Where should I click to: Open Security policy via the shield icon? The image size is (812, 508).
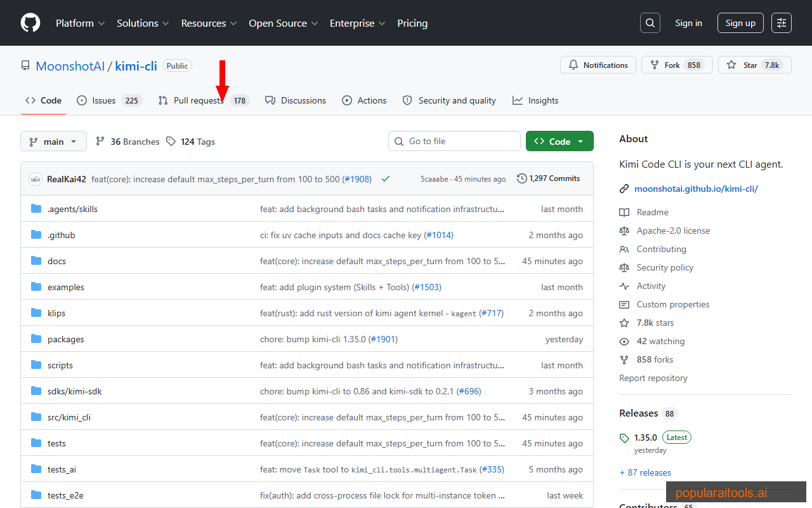pos(625,267)
